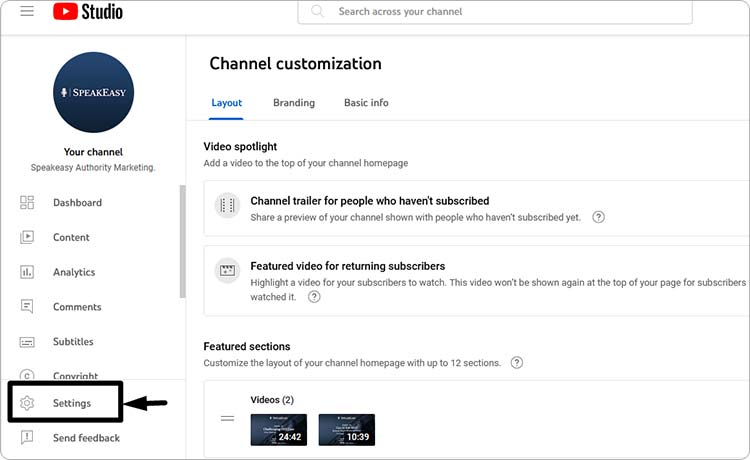The height and width of the screenshot is (460, 750).
Task: Click the Comments speech bubble icon
Action: click(x=27, y=307)
